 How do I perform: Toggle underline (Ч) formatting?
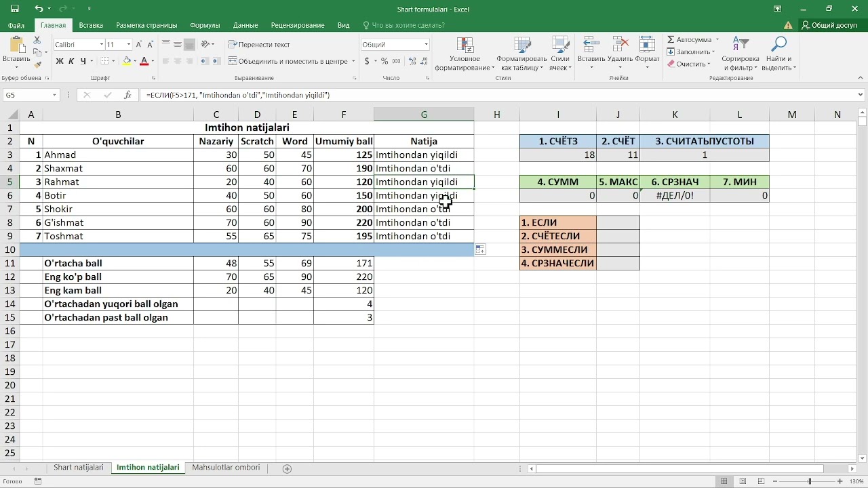(x=83, y=61)
